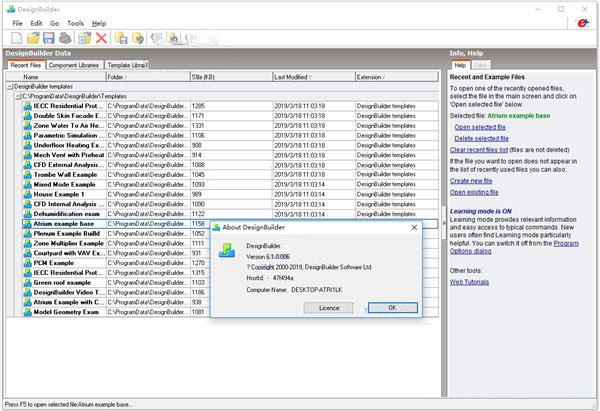Switch to the Template Libraries tab

pyautogui.click(x=126, y=64)
